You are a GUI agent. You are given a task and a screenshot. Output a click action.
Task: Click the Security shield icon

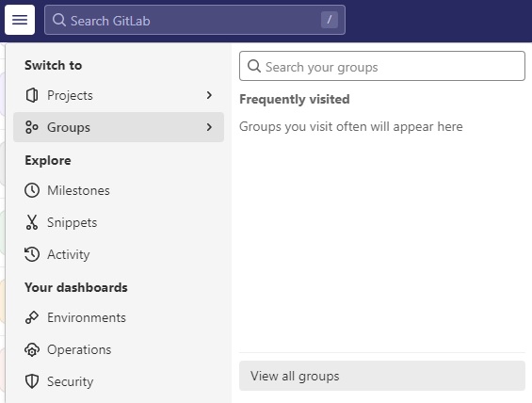click(x=32, y=381)
